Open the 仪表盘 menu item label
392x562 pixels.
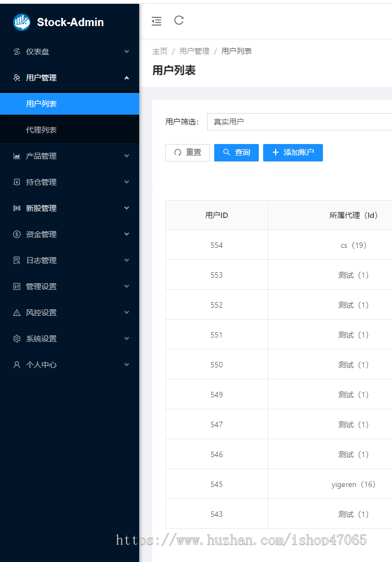tap(38, 52)
